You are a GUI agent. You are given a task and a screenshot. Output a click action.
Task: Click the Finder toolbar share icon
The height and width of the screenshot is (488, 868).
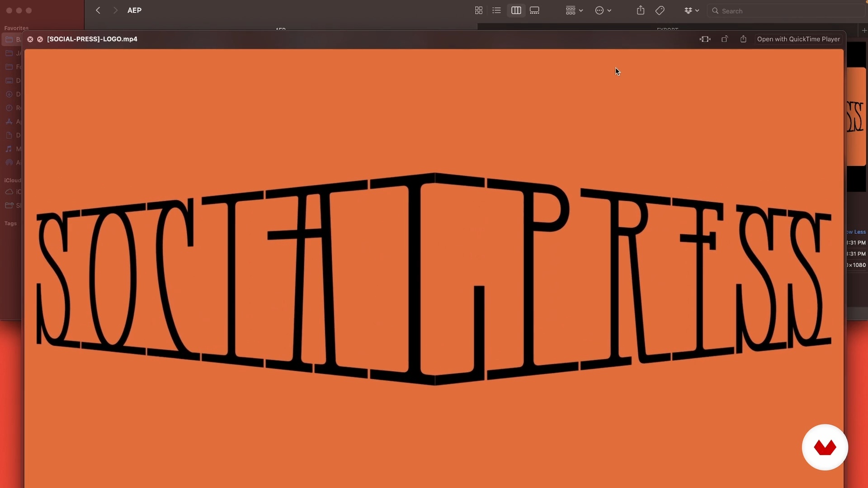641,10
